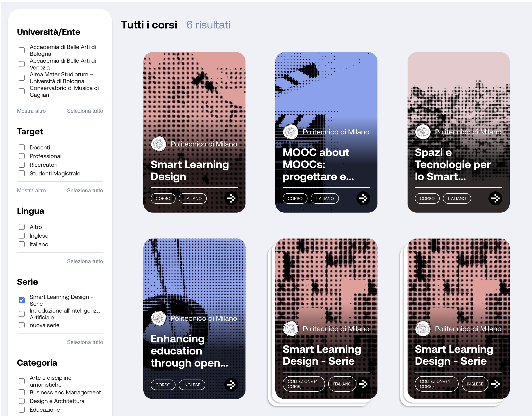
Task: Open Smart Learning Design course arrow icon
Action: coord(231,198)
